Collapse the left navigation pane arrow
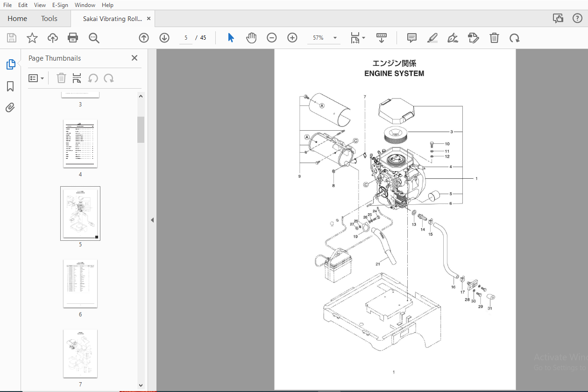588x392 pixels. (x=152, y=220)
